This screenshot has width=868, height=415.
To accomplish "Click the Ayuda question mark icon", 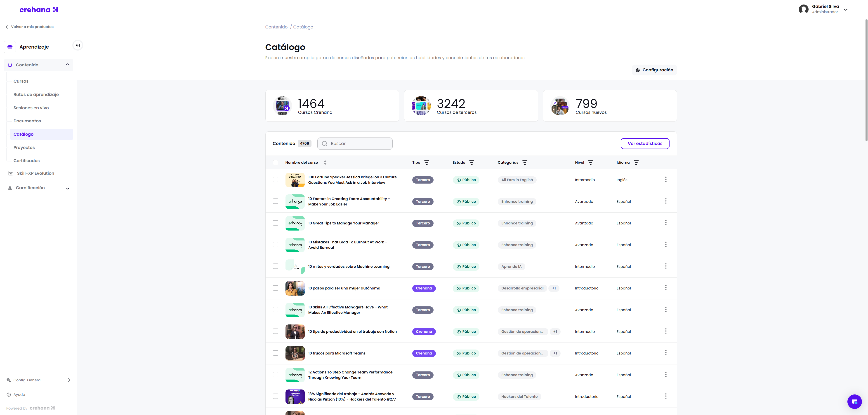I will click(9, 394).
